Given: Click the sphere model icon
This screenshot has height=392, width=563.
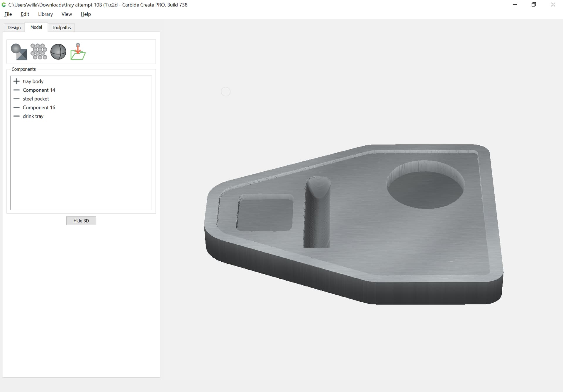Looking at the screenshot, I should [58, 52].
